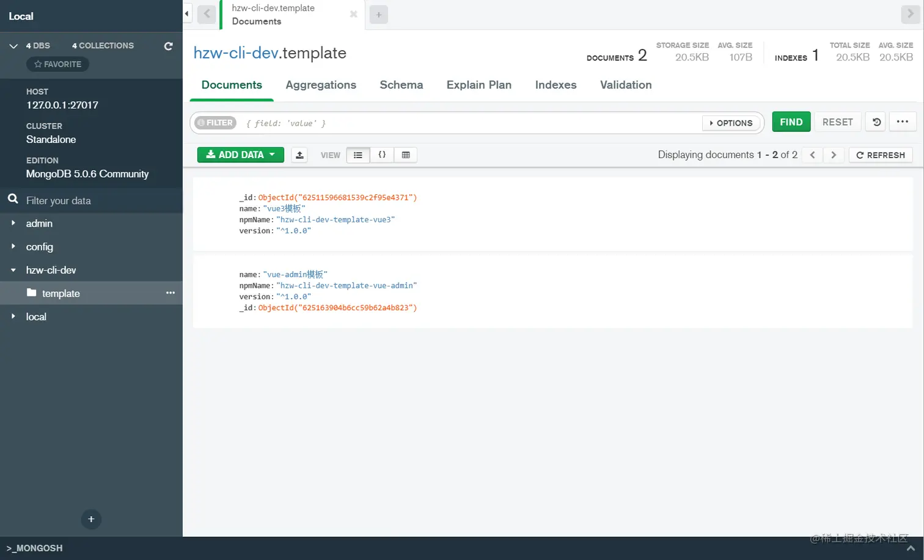
Task: Open more query options ellipsis
Action: click(x=903, y=122)
